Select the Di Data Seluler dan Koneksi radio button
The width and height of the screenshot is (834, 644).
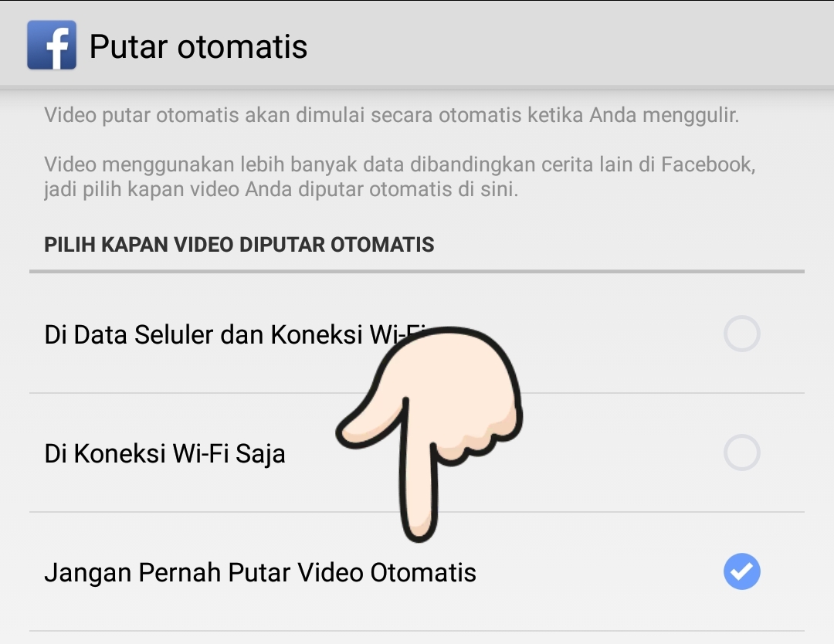click(x=741, y=334)
